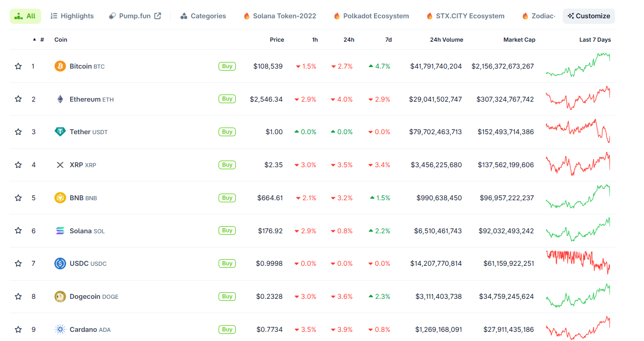
Task: Sort coins by 24h Volume header
Action: tap(446, 40)
